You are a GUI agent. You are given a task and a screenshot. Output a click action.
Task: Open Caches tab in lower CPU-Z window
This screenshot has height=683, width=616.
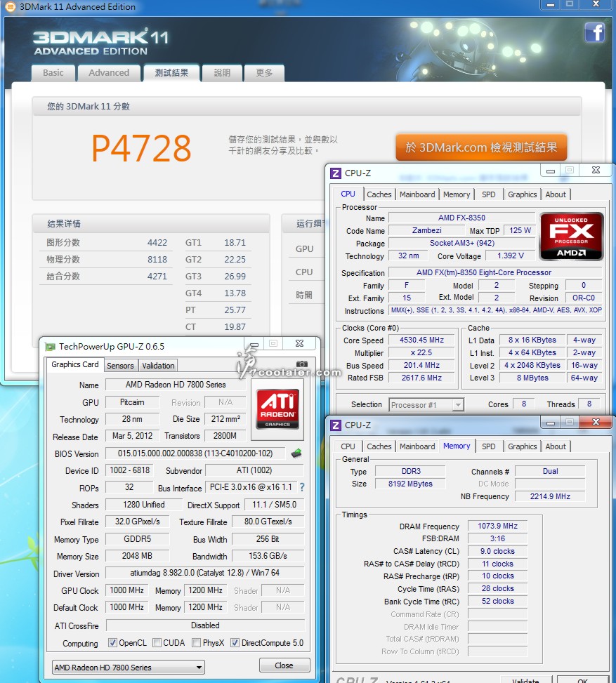point(379,446)
